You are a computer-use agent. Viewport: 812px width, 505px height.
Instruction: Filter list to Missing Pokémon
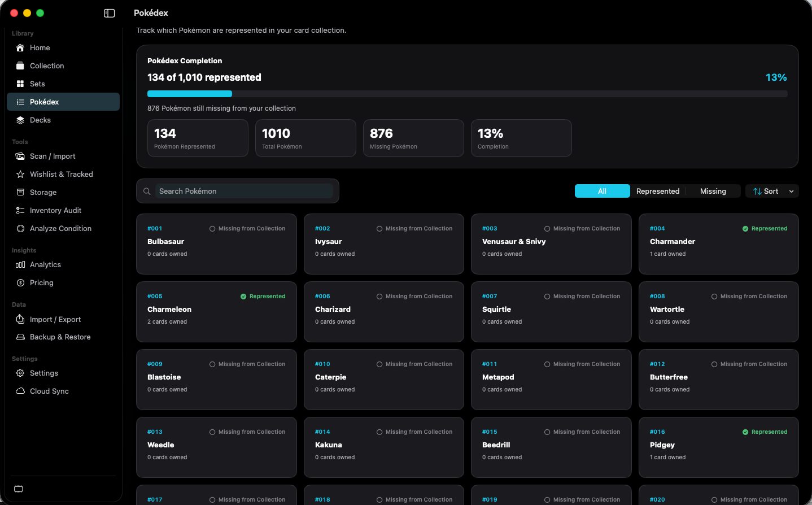[x=713, y=191]
